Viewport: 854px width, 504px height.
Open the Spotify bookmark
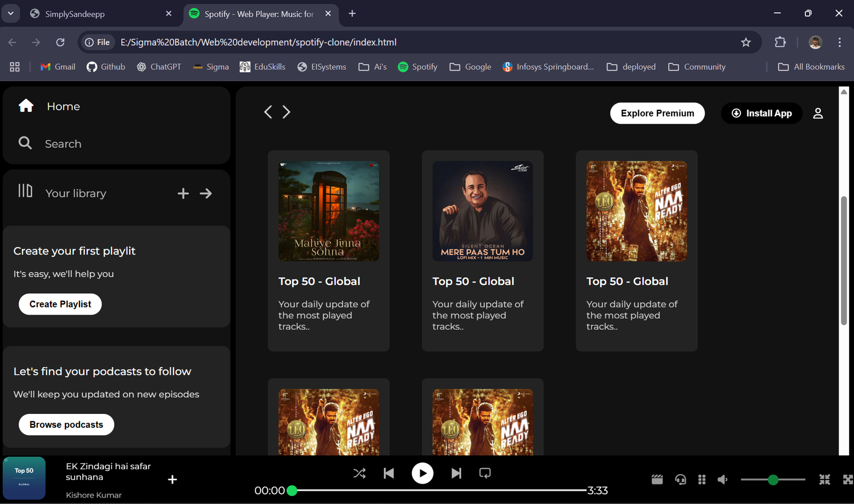click(x=417, y=67)
